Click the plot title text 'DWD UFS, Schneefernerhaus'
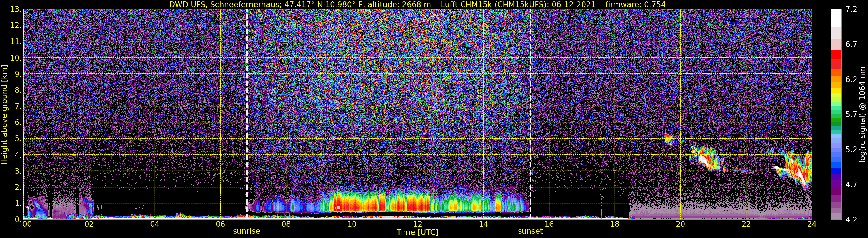 click(x=224, y=4)
